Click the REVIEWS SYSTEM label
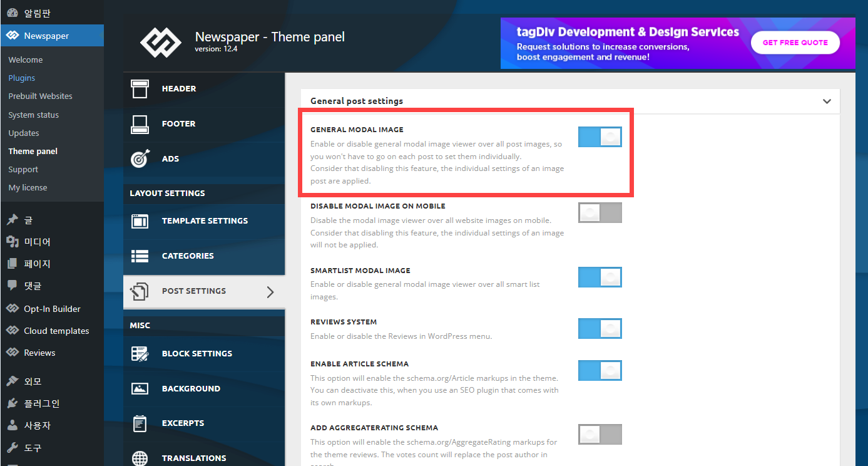The width and height of the screenshot is (868, 466). (x=344, y=322)
